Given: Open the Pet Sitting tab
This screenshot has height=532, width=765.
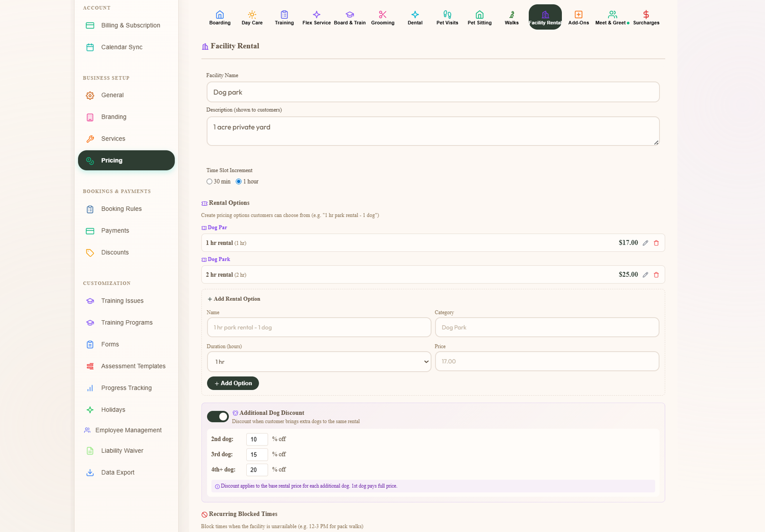Looking at the screenshot, I should (x=480, y=17).
